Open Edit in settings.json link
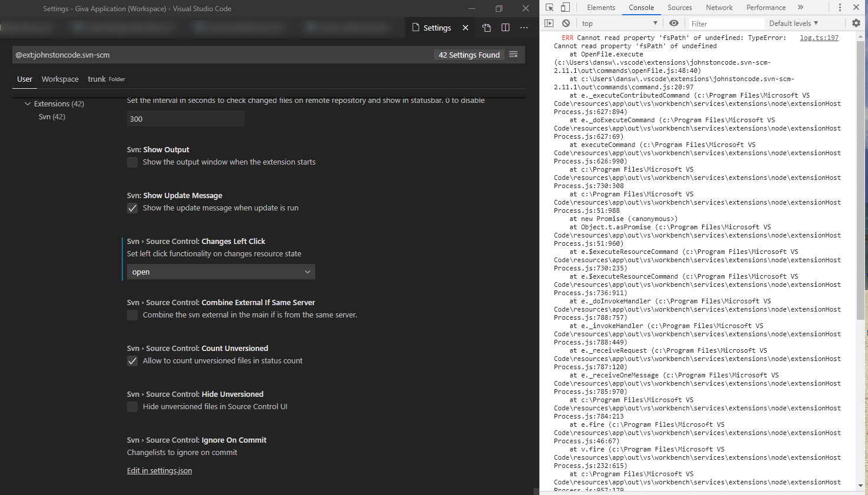Screen dimensions: 868x495 159,470
